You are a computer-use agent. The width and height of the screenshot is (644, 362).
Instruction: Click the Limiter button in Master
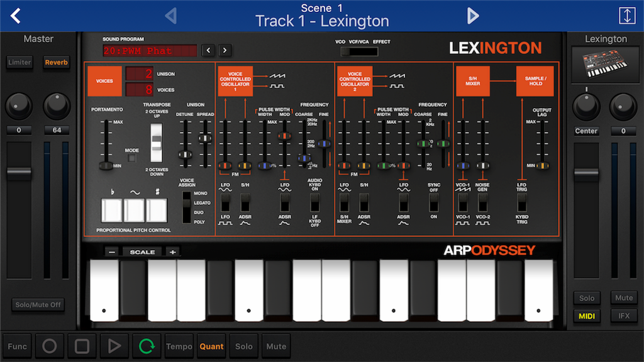pyautogui.click(x=19, y=62)
